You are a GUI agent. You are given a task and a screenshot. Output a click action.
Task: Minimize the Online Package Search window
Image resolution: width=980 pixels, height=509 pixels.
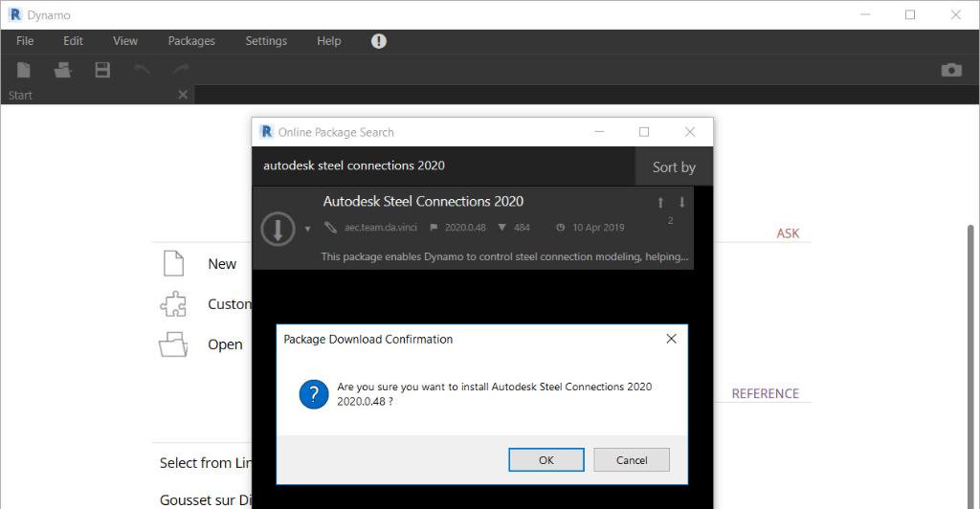coord(599,132)
